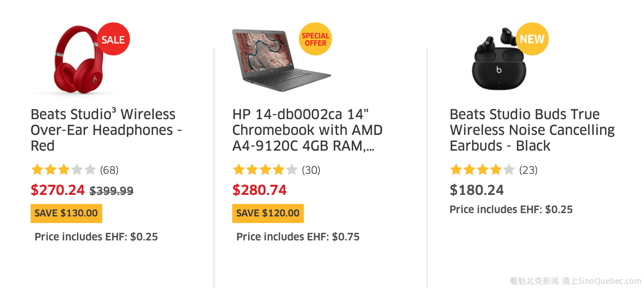Click the Chromebook star rating
The image size is (644, 288).
point(265,170)
